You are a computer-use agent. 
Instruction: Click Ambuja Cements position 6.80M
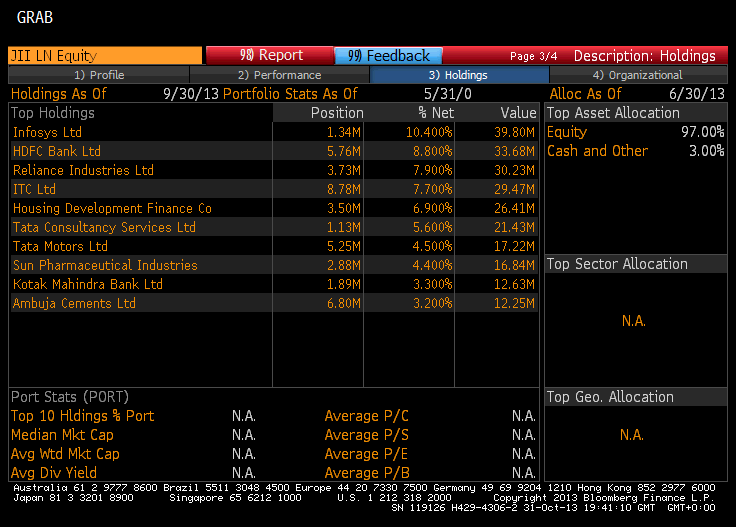pyautogui.click(x=344, y=303)
